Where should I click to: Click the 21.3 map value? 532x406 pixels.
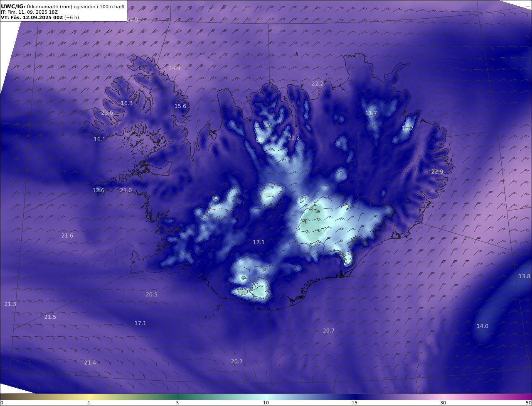coord(10,304)
